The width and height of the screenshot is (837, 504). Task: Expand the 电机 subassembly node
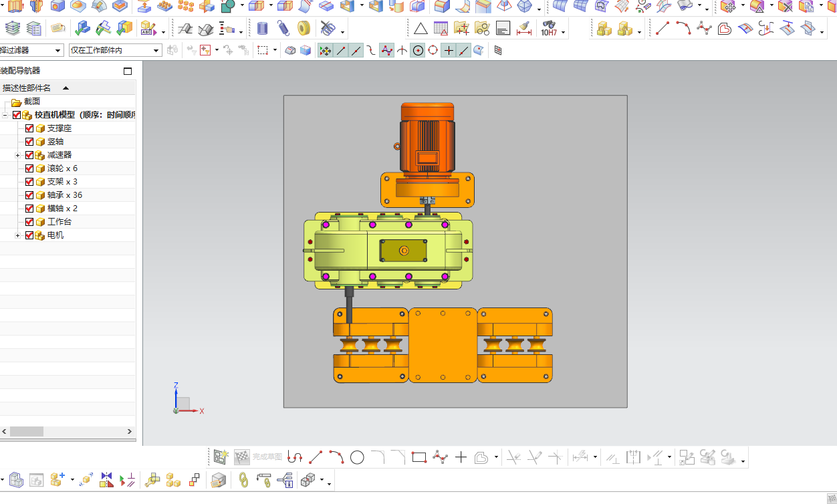18,235
